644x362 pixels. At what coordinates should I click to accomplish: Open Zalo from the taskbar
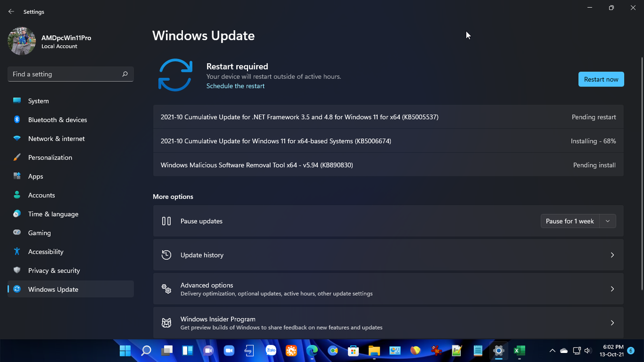pyautogui.click(x=271, y=350)
